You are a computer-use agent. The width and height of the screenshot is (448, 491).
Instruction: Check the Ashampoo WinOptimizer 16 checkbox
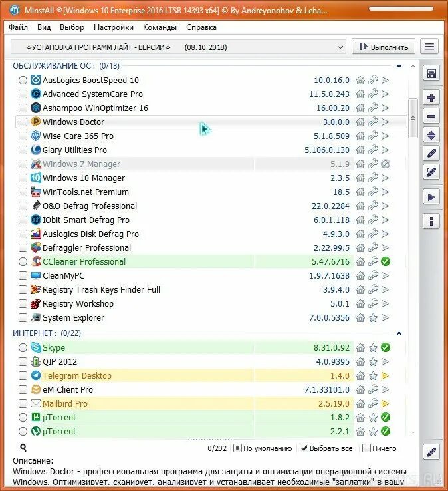(x=23, y=108)
